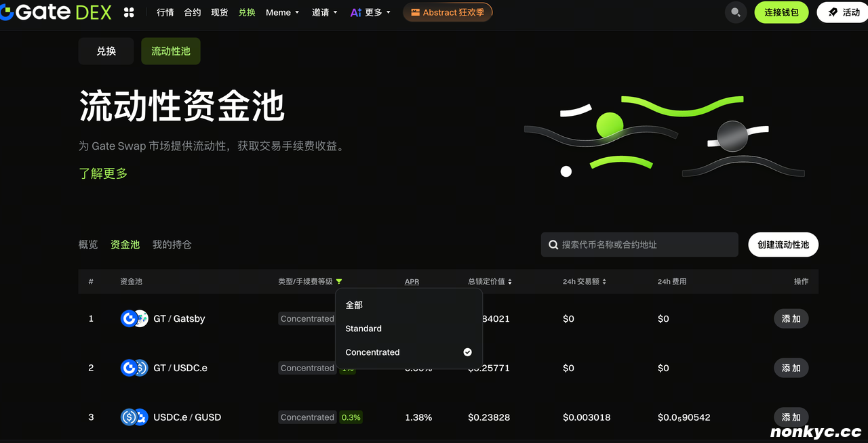The width and height of the screenshot is (868, 443).
Task: Click the $0.003018 24h volume value
Action: 587,417
